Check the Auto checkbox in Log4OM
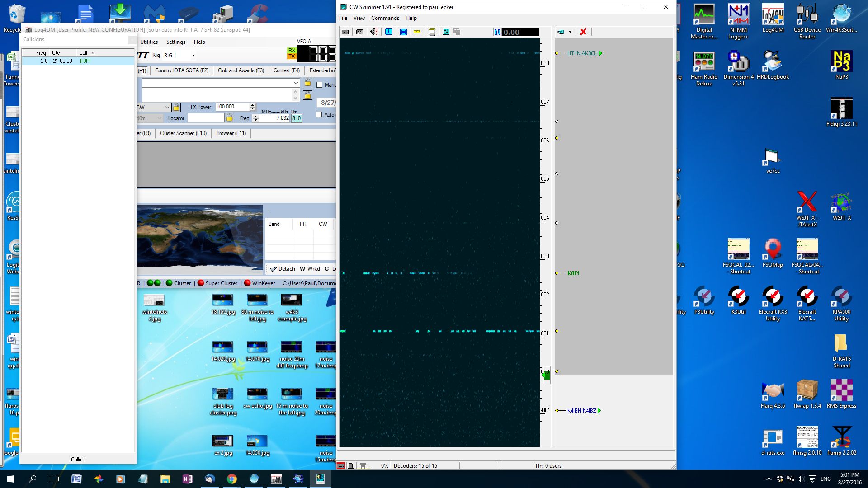 (319, 114)
